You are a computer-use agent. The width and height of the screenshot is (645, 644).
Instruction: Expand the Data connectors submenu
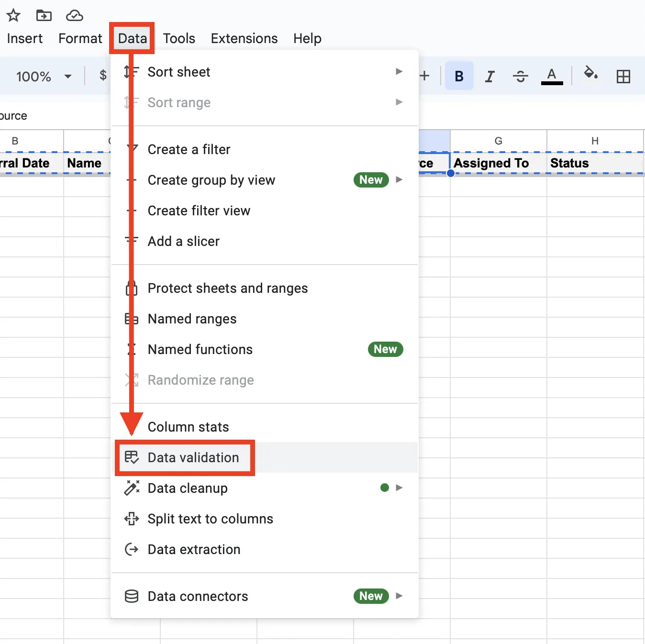[x=265, y=596]
